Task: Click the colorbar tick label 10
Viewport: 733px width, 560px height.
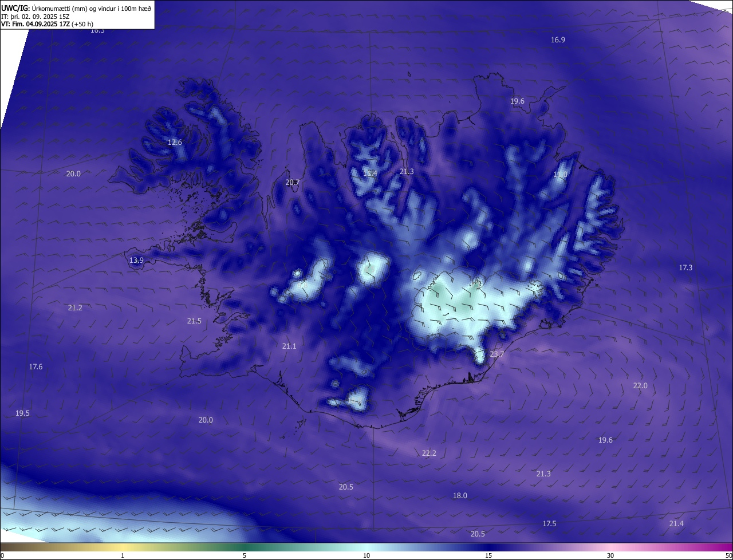Action: [366, 555]
